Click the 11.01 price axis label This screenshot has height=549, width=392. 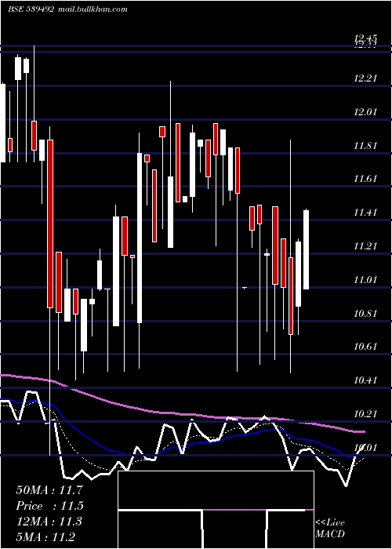click(x=366, y=280)
